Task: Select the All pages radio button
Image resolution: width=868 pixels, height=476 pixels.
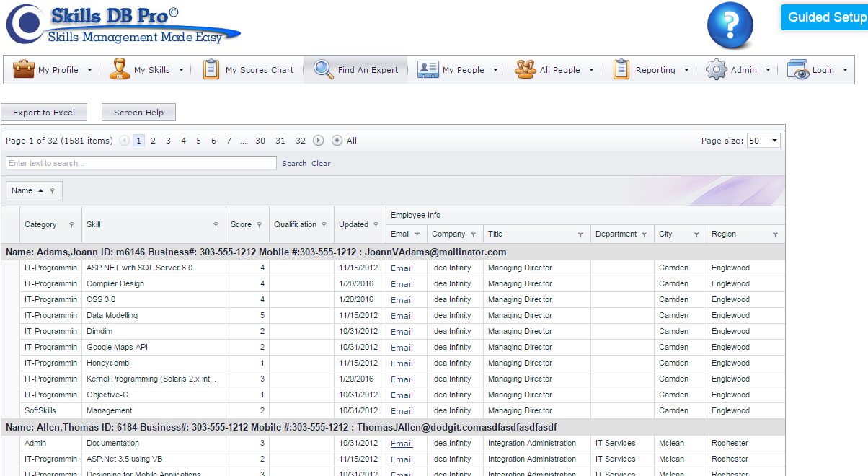Action: 337,141
